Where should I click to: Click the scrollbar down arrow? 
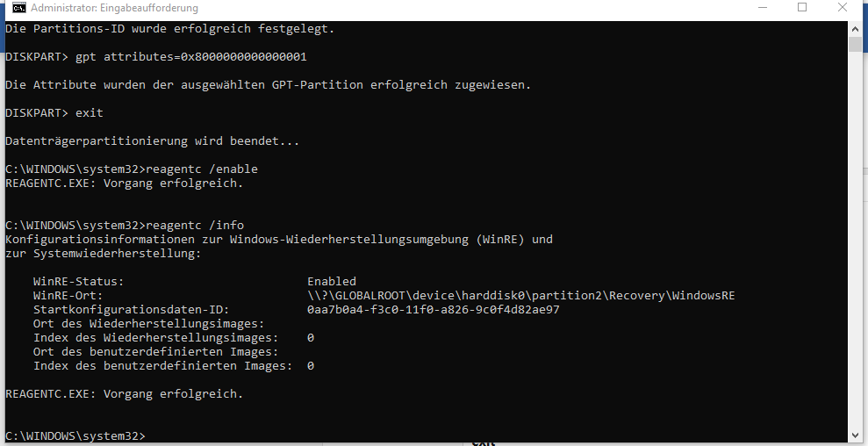click(x=855, y=435)
